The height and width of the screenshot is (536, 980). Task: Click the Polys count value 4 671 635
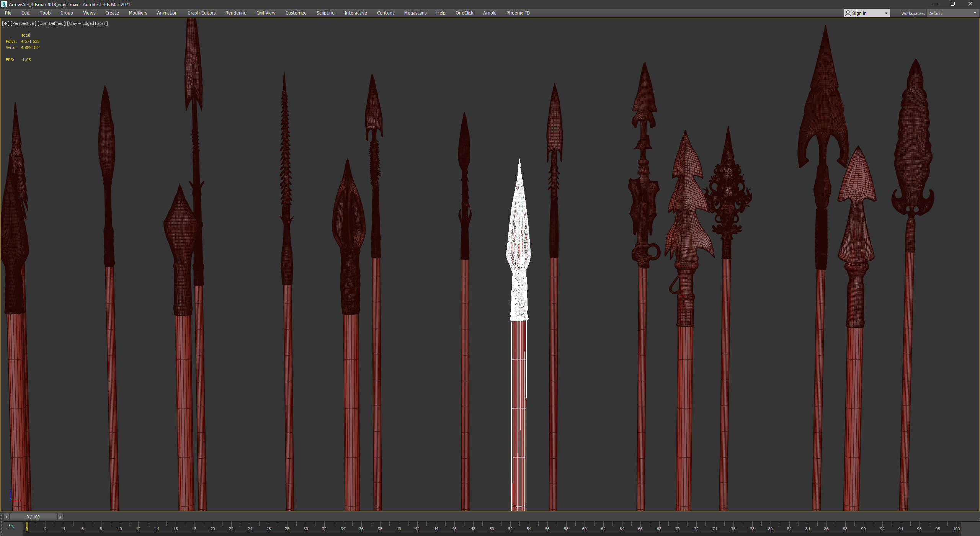pyautogui.click(x=30, y=41)
